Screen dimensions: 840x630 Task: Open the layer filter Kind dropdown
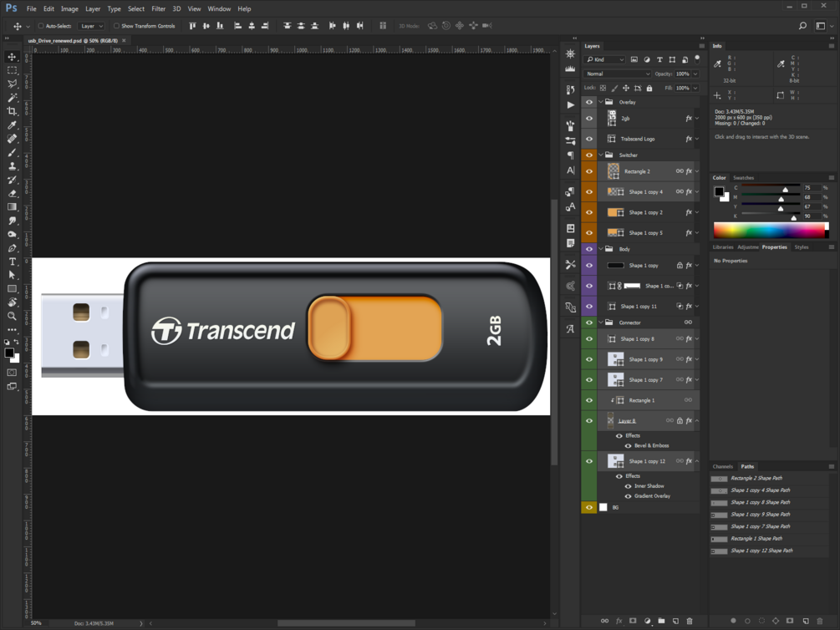604,59
